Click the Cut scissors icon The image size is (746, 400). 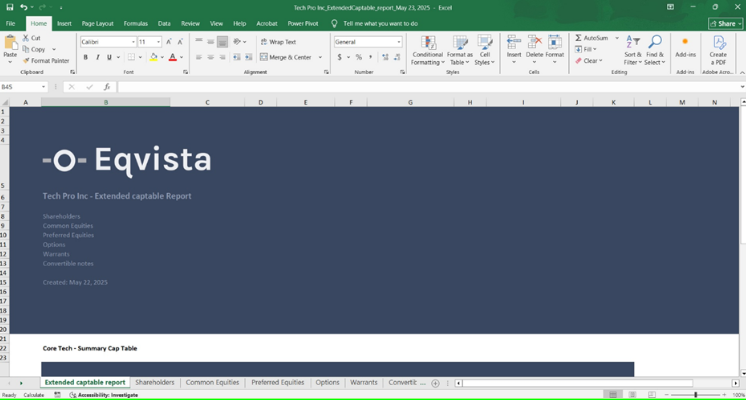(x=26, y=38)
